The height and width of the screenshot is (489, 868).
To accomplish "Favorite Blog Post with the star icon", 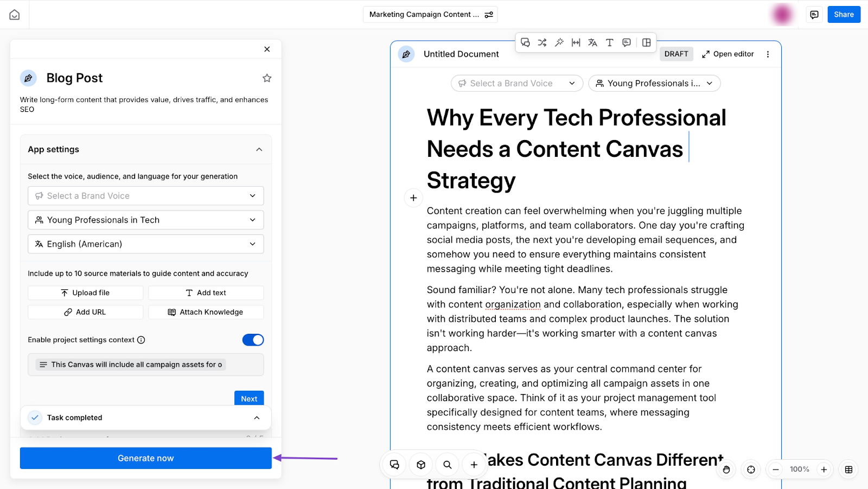I will click(267, 78).
